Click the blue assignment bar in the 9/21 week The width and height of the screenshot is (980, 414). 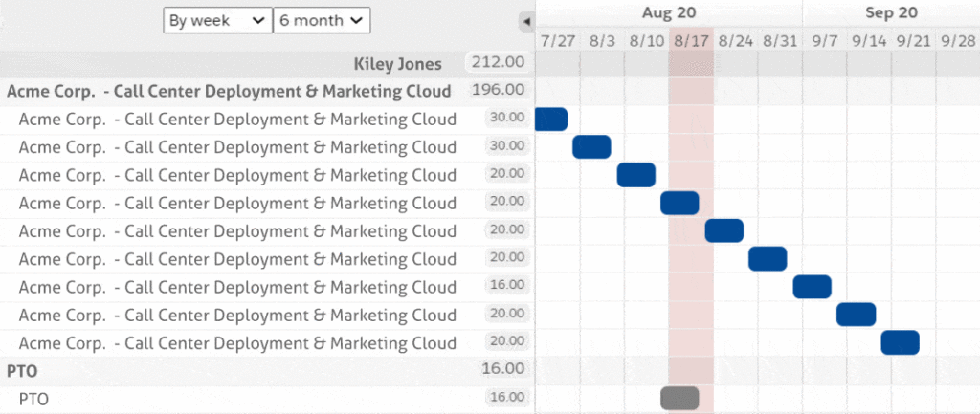900,342
